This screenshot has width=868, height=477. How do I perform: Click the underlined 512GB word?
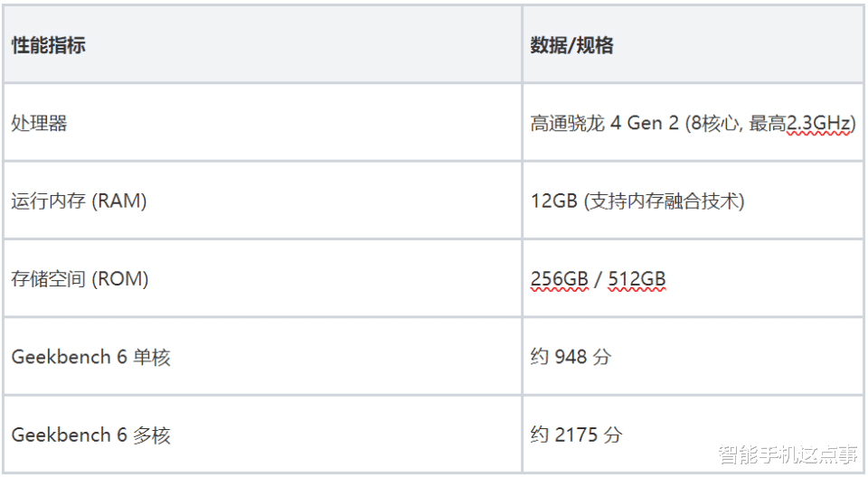click(637, 279)
